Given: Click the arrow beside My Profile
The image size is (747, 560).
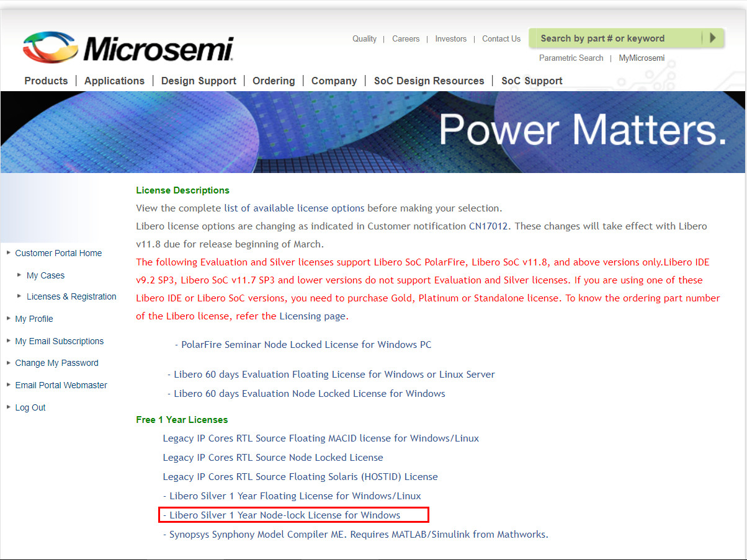Looking at the screenshot, I should tap(9, 318).
